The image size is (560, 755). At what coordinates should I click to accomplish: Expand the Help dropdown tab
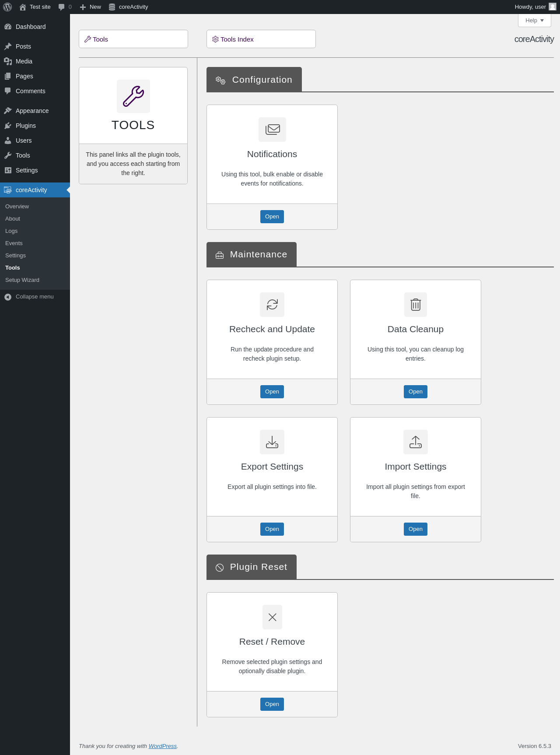tap(535, 21)
